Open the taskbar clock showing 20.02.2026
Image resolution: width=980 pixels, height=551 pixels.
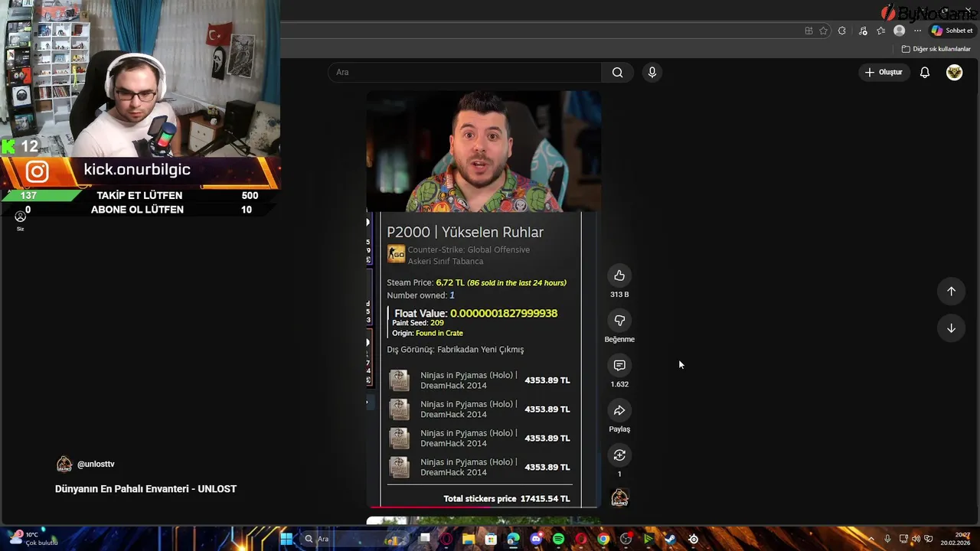[956, 539]
